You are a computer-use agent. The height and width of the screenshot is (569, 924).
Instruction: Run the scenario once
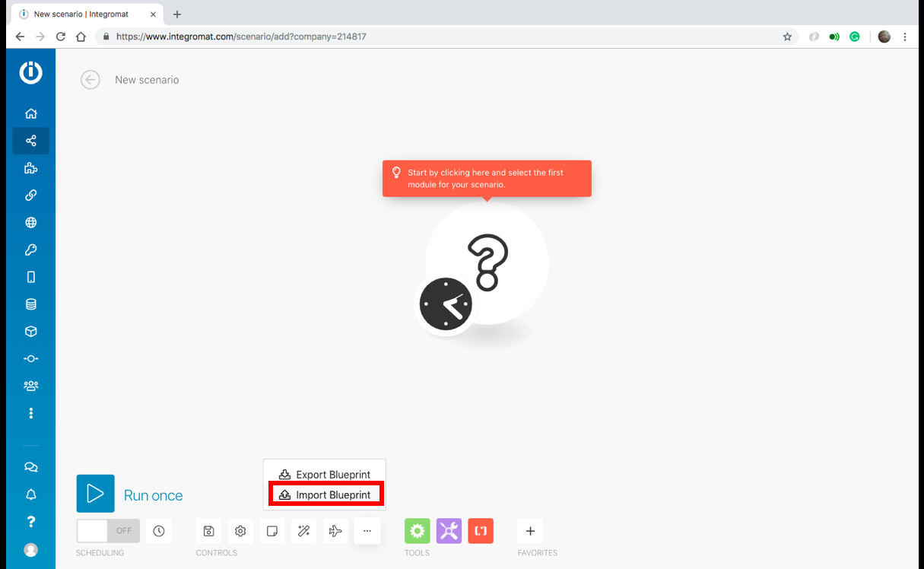coord(95,493)
